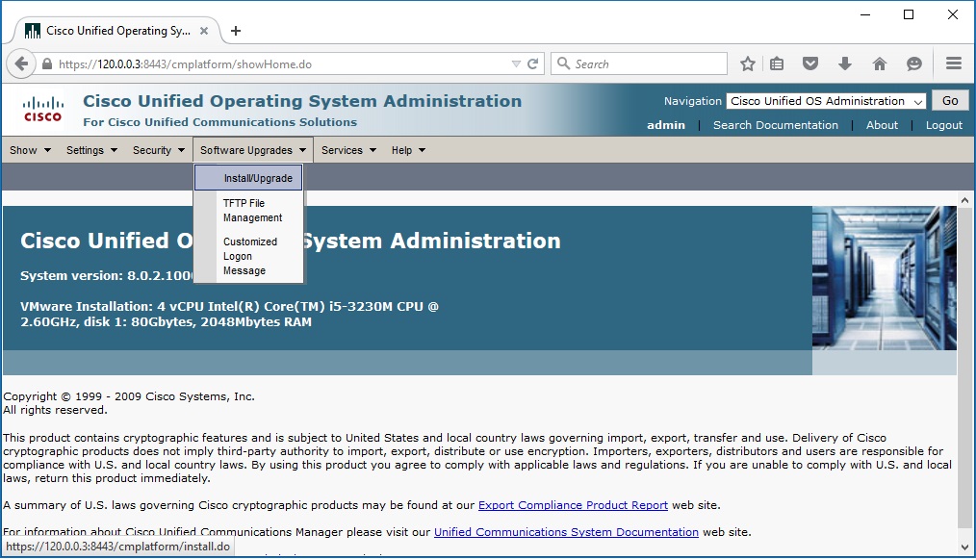976x560 pixels.
Task: Close the Cisco Unified Operating tab
Action: click(203, 31)
